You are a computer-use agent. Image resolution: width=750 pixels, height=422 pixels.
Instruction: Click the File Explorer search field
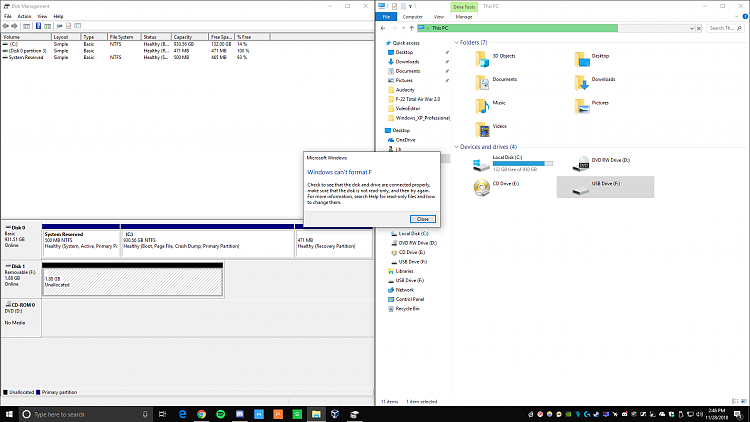(725, 28)
